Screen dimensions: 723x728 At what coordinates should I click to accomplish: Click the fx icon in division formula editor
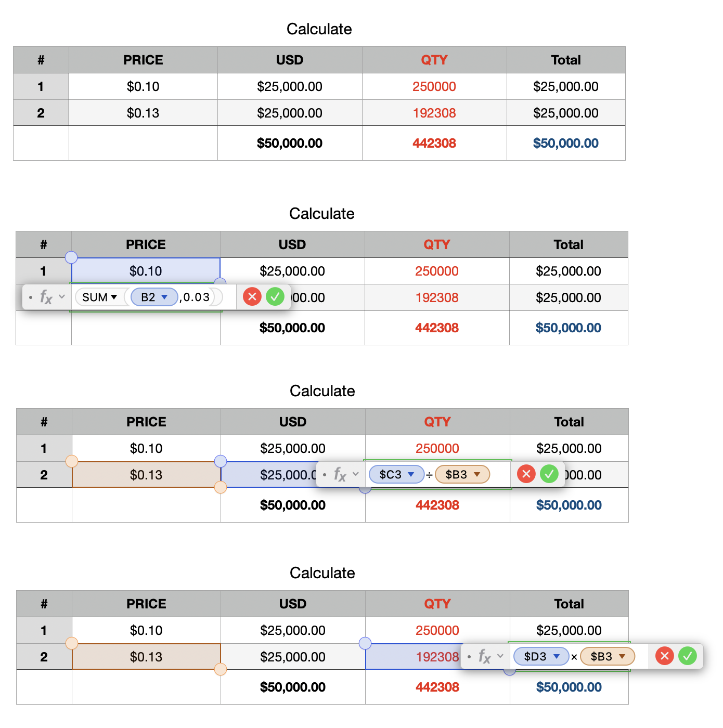tap(340, 475)
